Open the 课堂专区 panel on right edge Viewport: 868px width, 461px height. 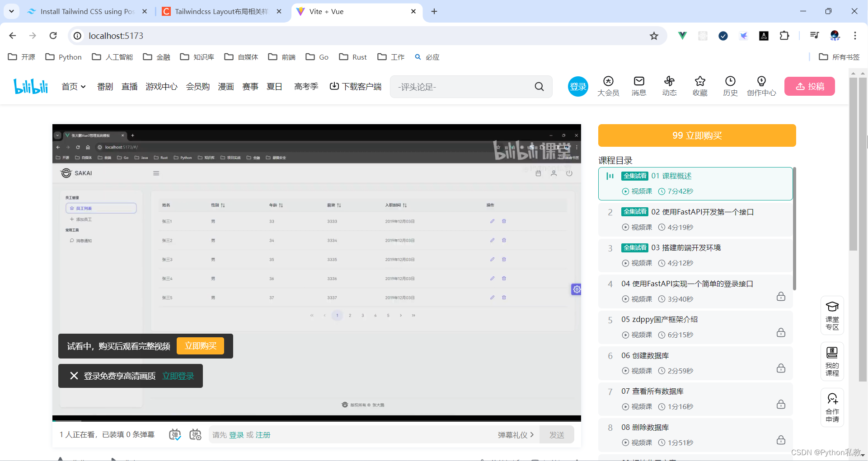click(832, 315)
